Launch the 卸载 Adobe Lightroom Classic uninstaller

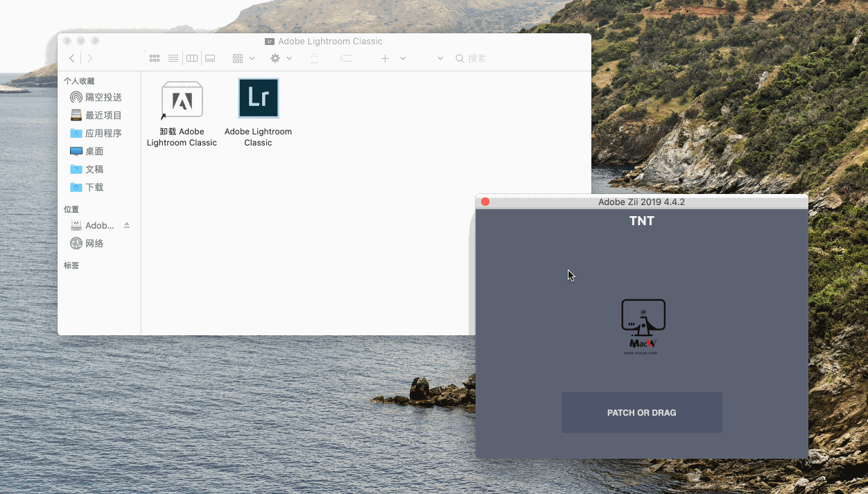click(182, 98)
